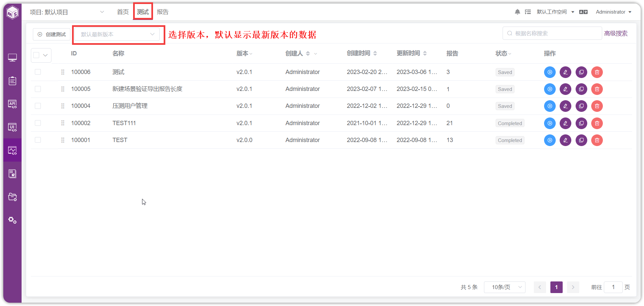Run the test 100006 with blue play icon
This screenshot has height=306, width=644.
(x=550, y=72)
